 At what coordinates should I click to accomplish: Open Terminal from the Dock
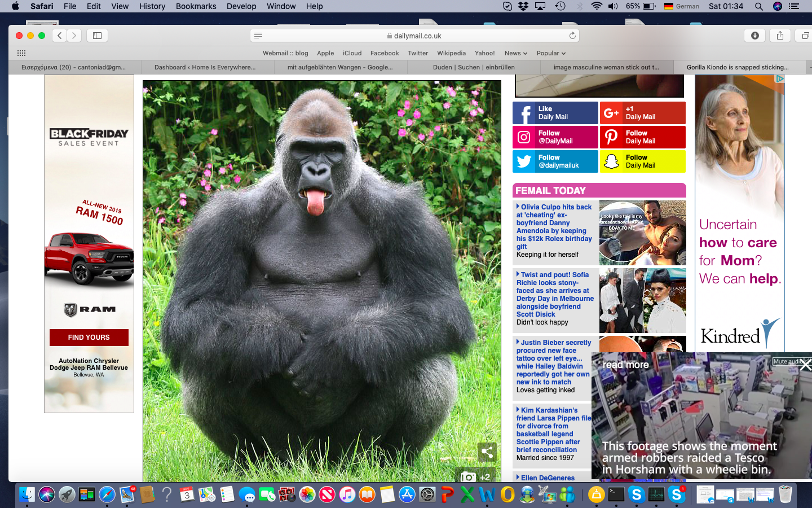[616, 495]
